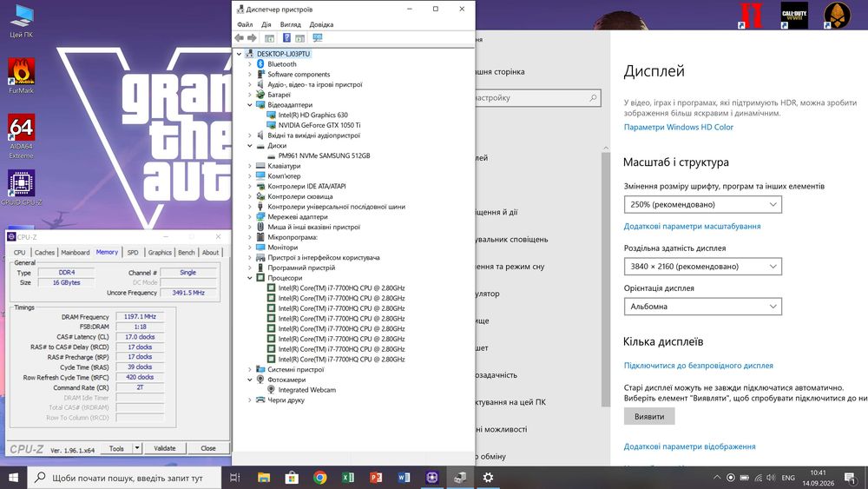Click the Wi-Fi network tray icon

coord(758,478)
